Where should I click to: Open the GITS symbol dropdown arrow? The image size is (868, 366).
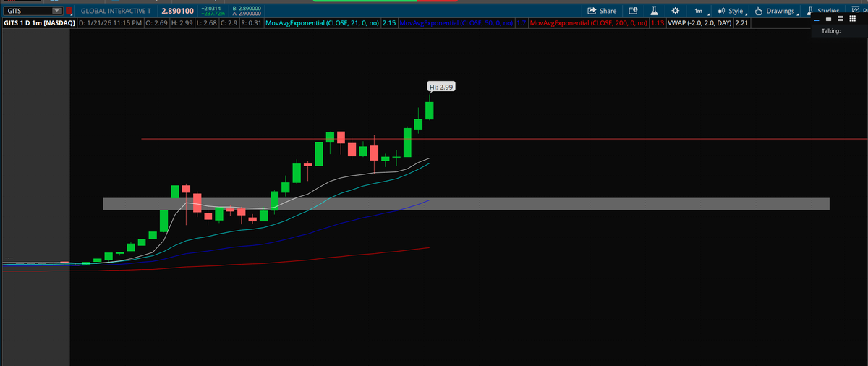(x=57, y=12)
